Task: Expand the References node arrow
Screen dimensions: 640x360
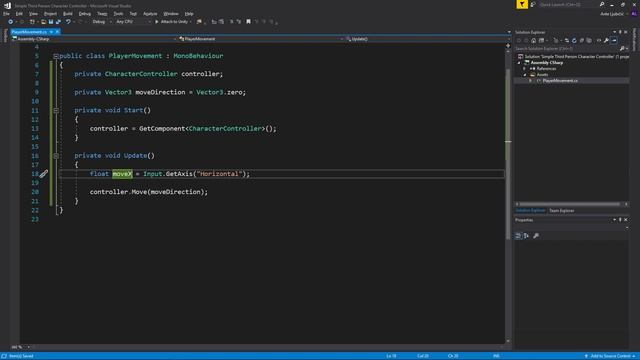Action: point(525,69)
